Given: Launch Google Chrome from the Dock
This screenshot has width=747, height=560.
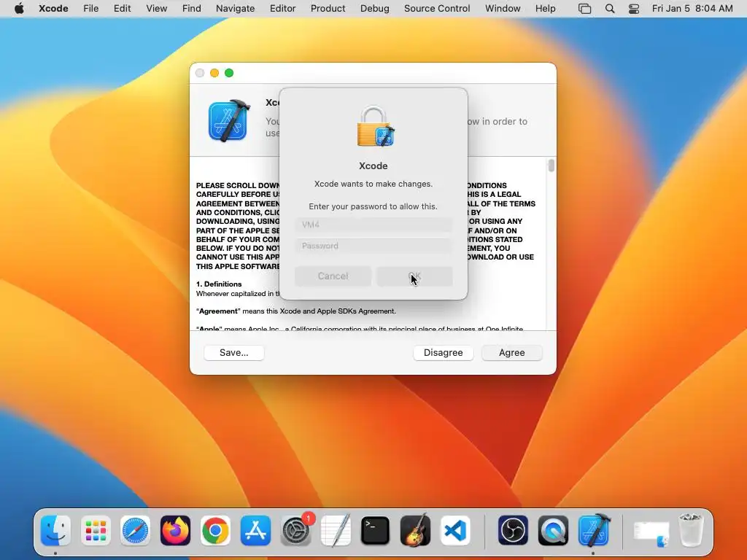Looking at the screenshot, I should point(215,530).
